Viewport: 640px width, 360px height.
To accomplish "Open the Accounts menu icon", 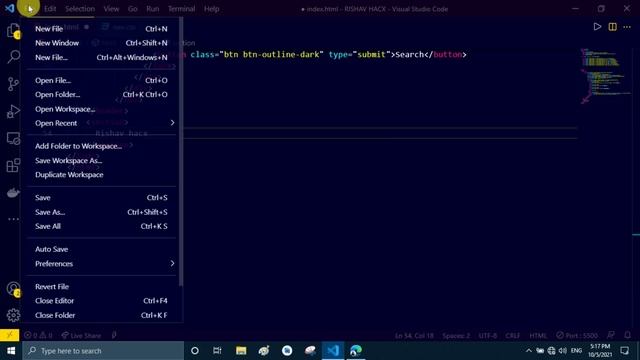I will [13, 289].
